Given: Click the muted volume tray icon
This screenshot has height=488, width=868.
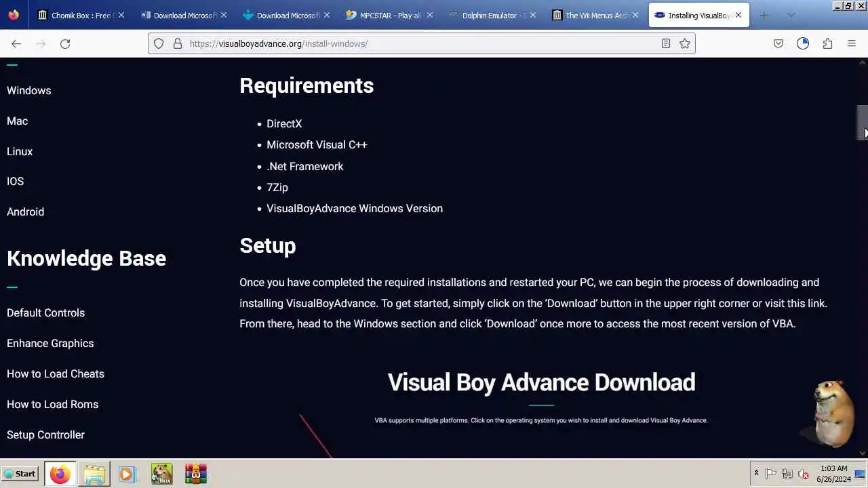Looking at the screenshot, I should 804,474.
